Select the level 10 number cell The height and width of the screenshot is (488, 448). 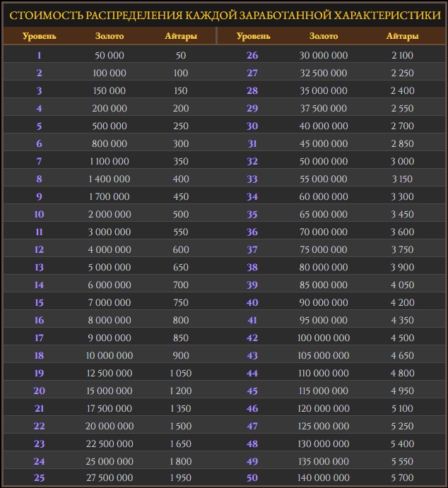point(39,215)
